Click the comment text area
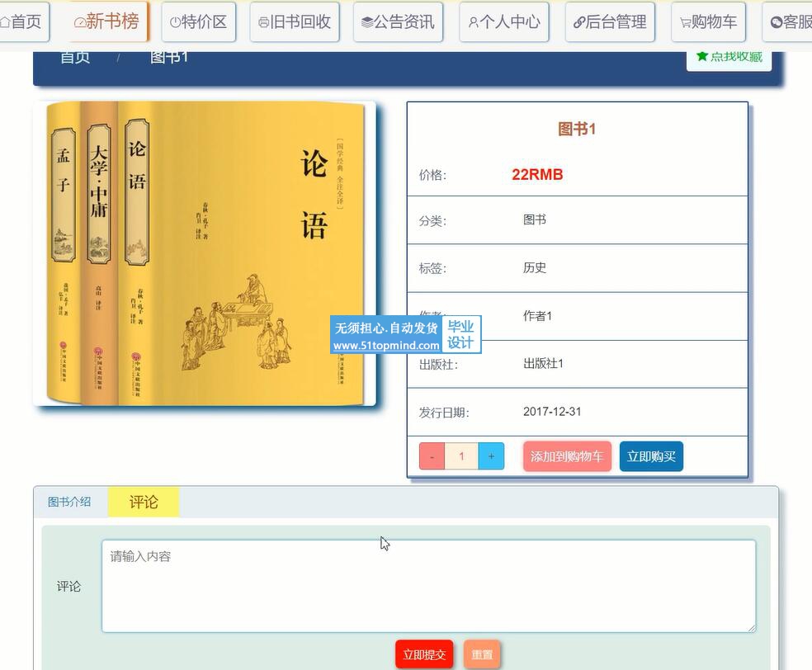This screenshot has width=812, height=670. click(x=429, y=586)
